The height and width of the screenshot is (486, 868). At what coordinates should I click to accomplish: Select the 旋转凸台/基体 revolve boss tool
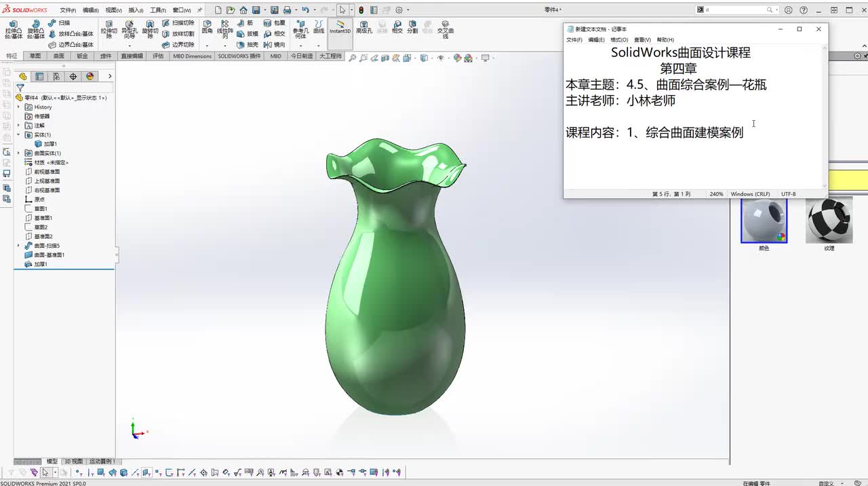click(35, 29)
